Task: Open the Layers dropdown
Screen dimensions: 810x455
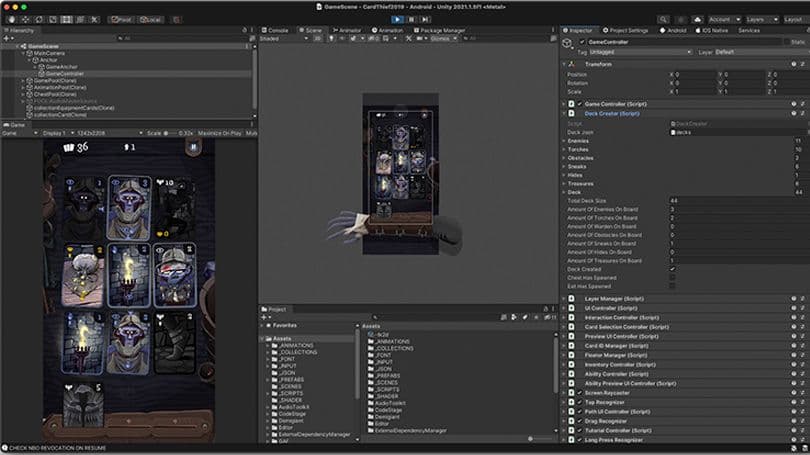Action: point(761,20)
